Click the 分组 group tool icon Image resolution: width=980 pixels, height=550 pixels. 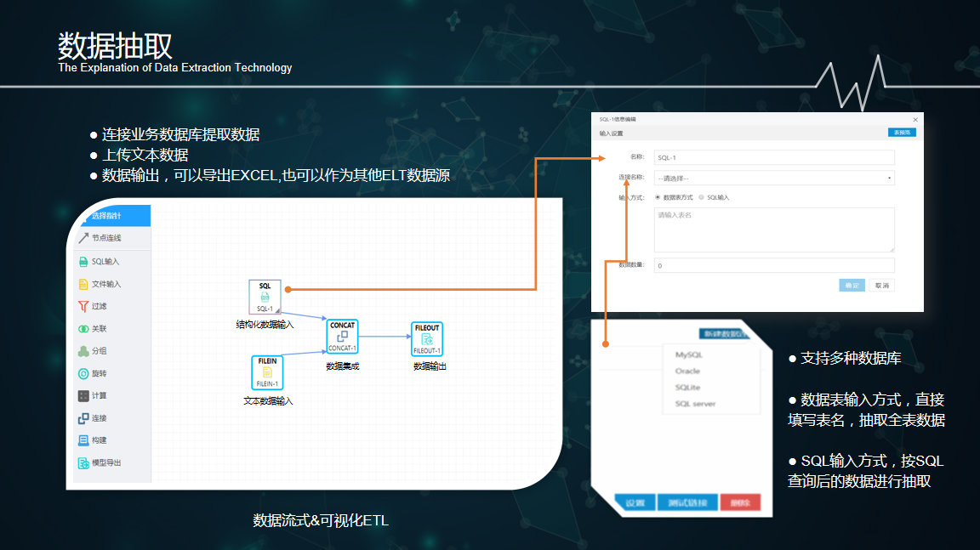tap(83, 351)
